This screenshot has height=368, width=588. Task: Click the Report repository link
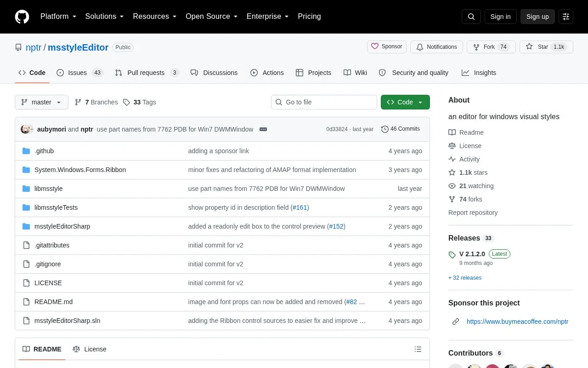(473, 213)
